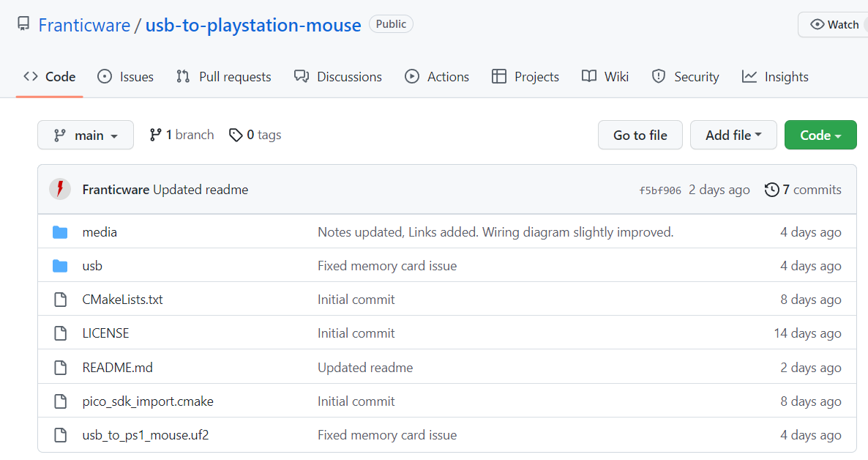Click the media folder icon

pos(60,232)
